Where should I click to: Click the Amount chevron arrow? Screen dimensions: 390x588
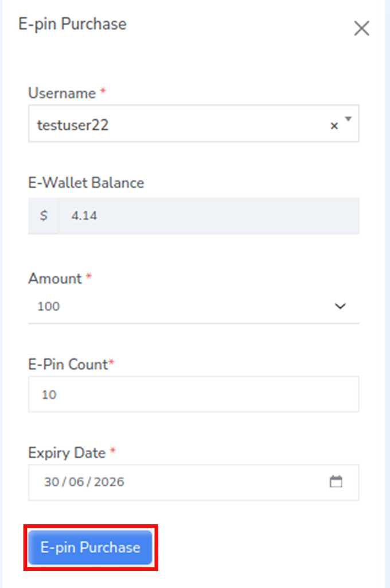[340, 307]
